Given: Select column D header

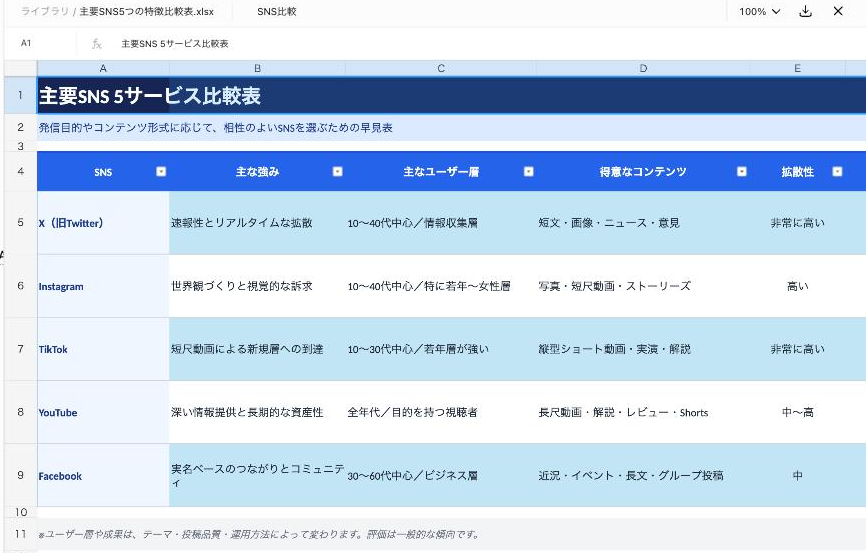Looking at the screenshot, I should (x=643, y=69).
